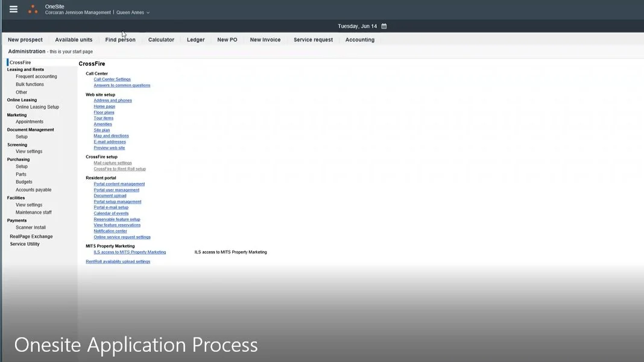
Task: Open the Floor plans link
Action: (x=104, y=113)
